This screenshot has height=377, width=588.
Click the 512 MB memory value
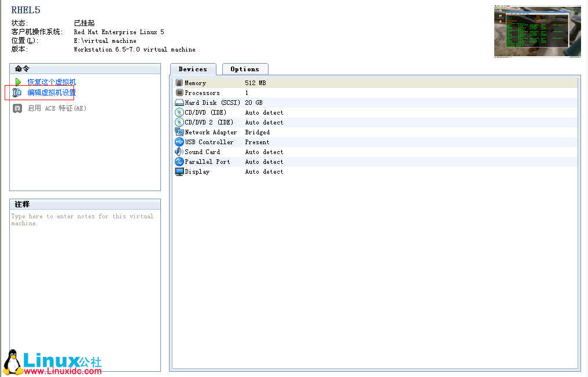click(x=255, y=83)
